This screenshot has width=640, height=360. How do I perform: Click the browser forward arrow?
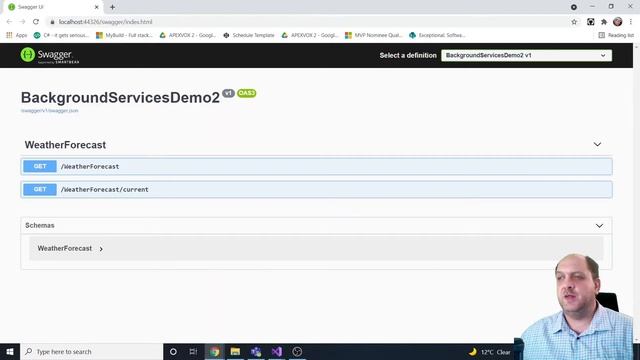tap(22, 22)
